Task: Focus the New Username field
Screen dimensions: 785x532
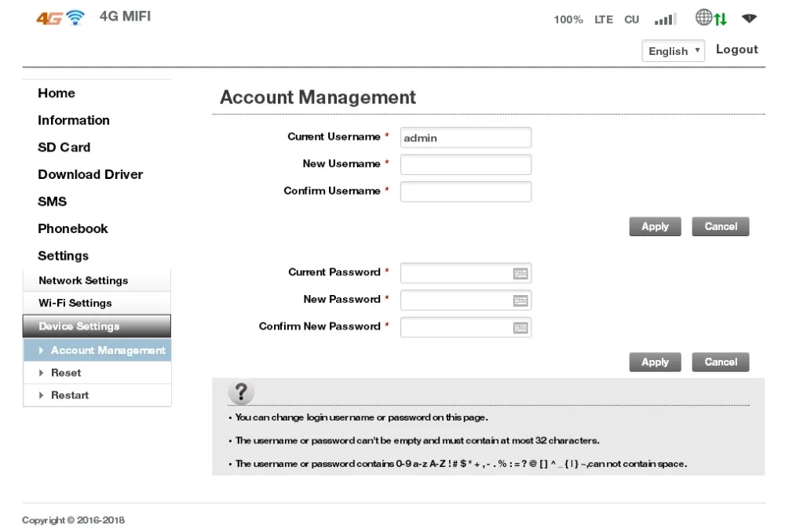Action: tap(466, 165)
